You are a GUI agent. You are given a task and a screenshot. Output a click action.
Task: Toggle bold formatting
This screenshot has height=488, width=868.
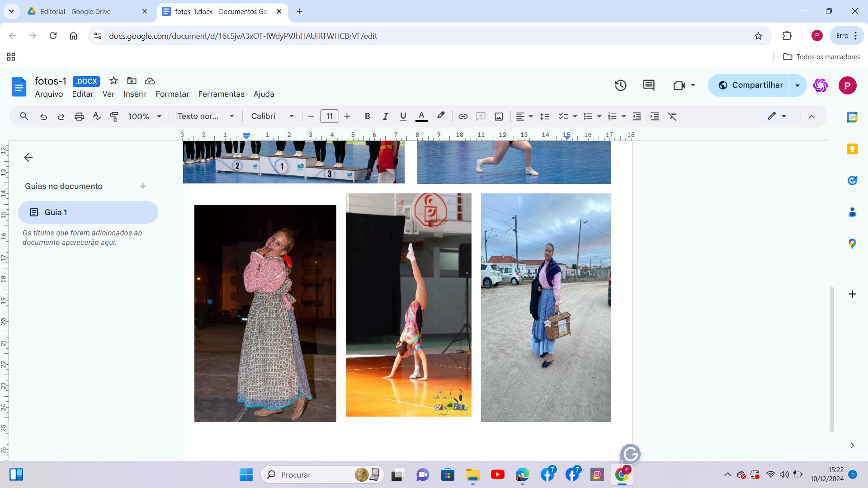click(367, 117)
